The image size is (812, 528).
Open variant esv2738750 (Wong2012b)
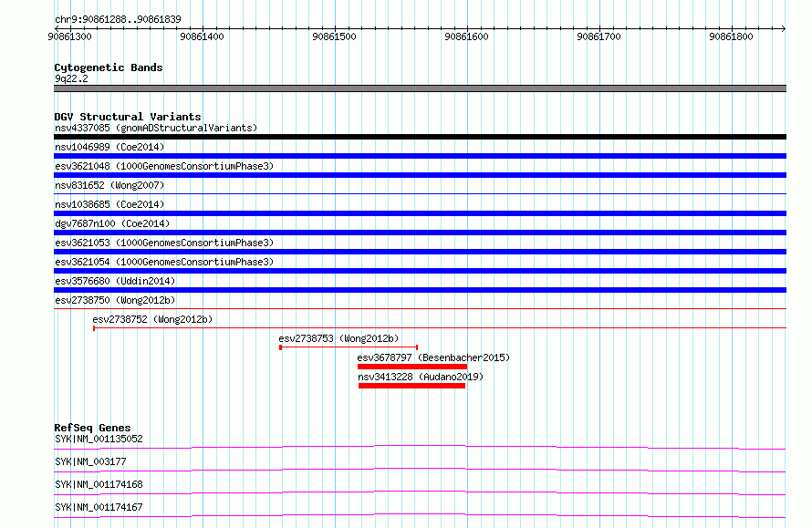(115, 300)
